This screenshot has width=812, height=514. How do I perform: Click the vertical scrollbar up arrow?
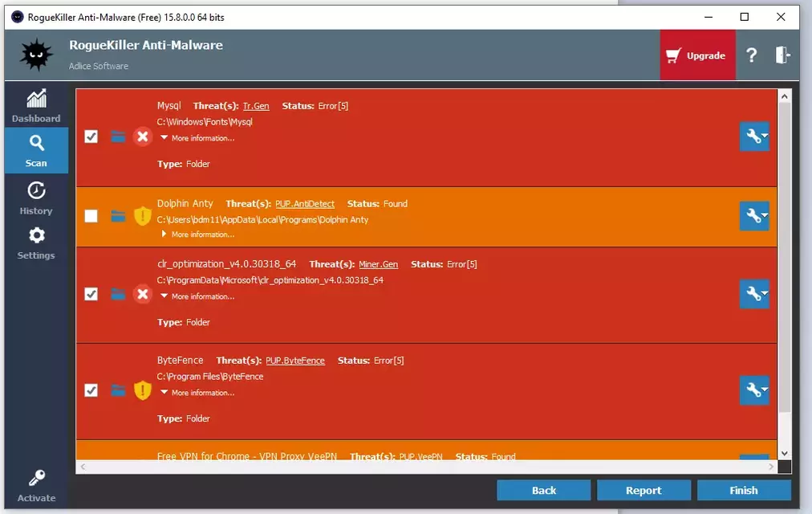click(785, 96)
